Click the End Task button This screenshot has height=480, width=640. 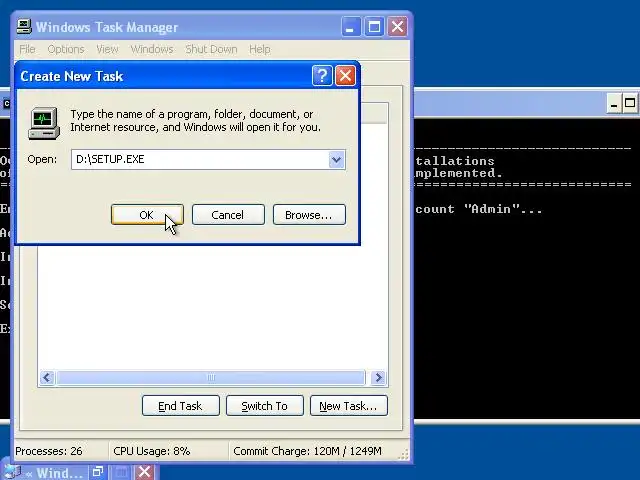pyautogui.click(x=180, y=406)
